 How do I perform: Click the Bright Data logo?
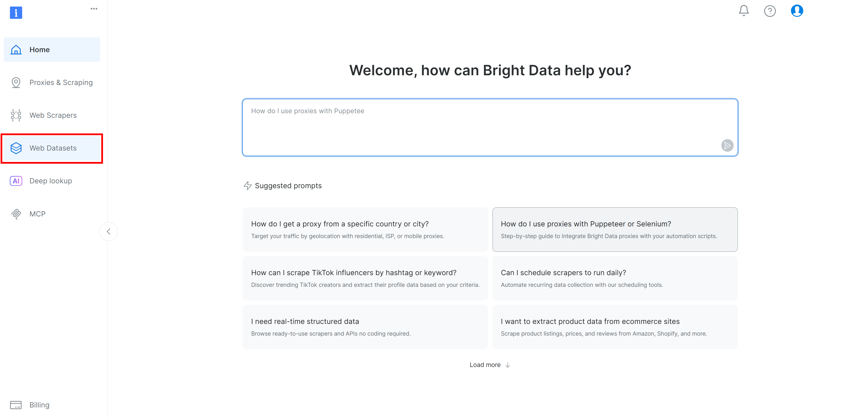(x=16, y=13)
